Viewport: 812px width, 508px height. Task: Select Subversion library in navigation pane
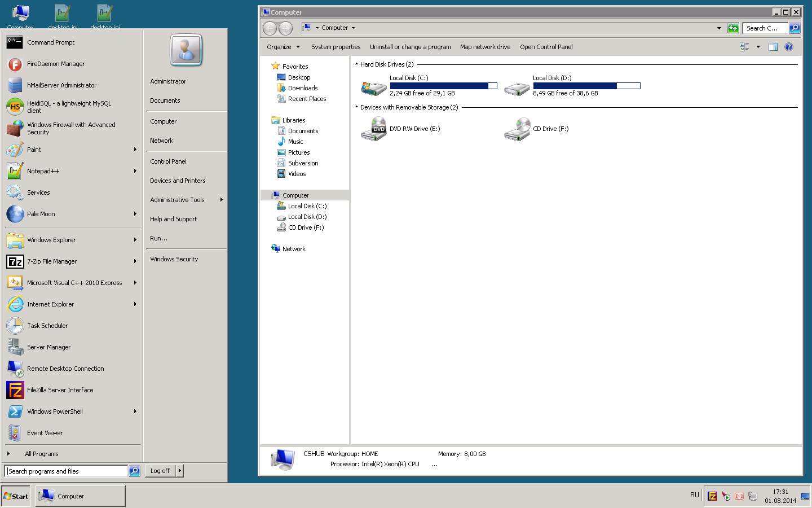click(x=303, y=163)
